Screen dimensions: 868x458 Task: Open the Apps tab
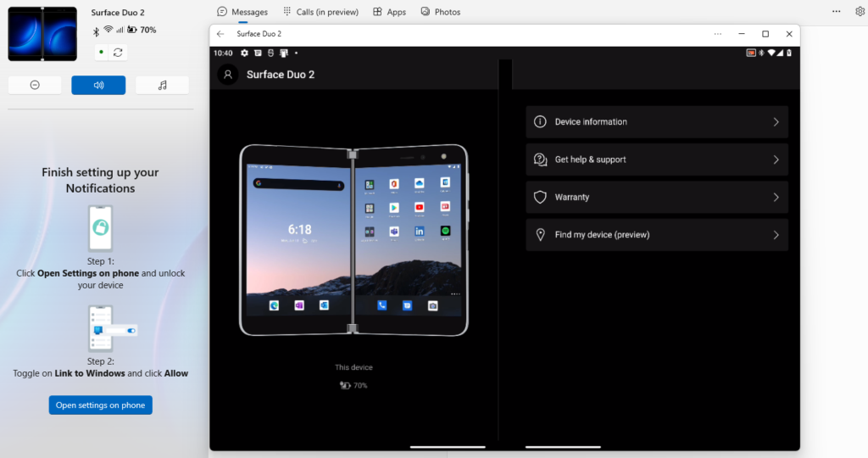click(x=389, y=12)
